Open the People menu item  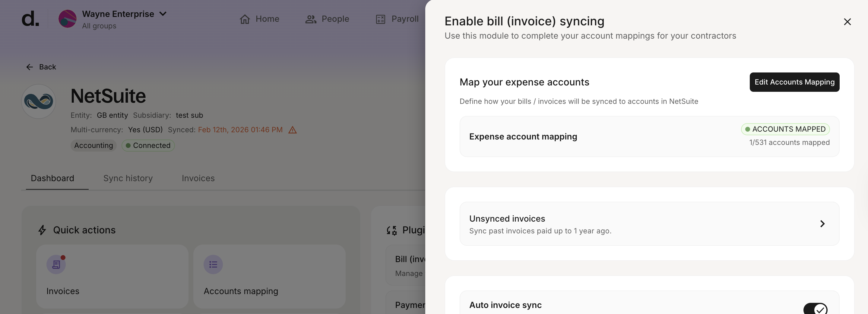tap(327, 19)
